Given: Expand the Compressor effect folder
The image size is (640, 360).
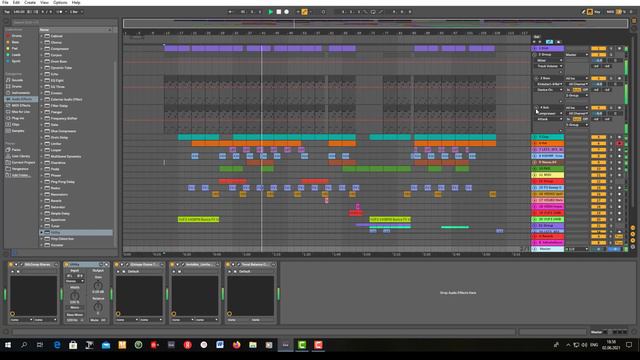Looking at the screenshot, I should (x=42, y=49).
